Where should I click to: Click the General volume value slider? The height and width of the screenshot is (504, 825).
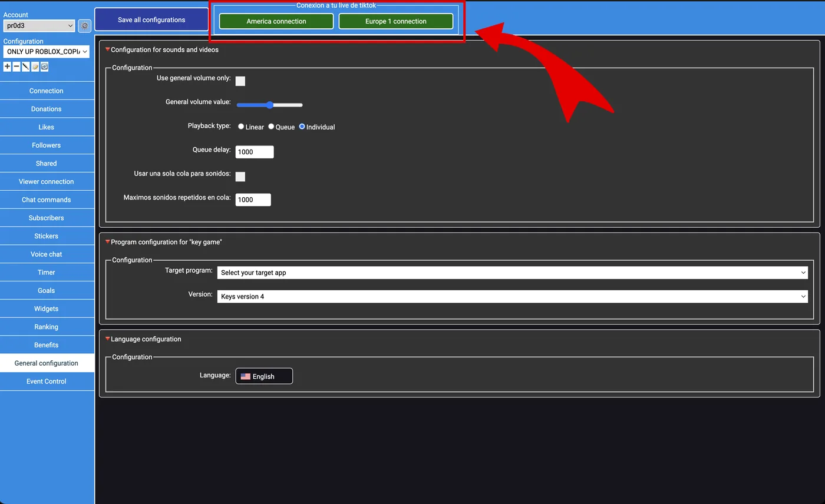[x=269, y=105]
